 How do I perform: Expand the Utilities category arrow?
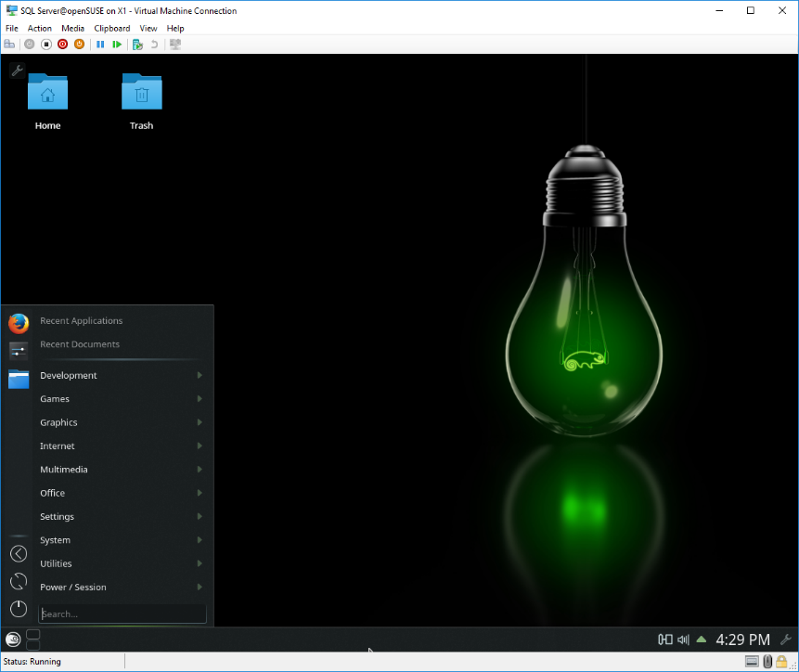pos(200,563)
